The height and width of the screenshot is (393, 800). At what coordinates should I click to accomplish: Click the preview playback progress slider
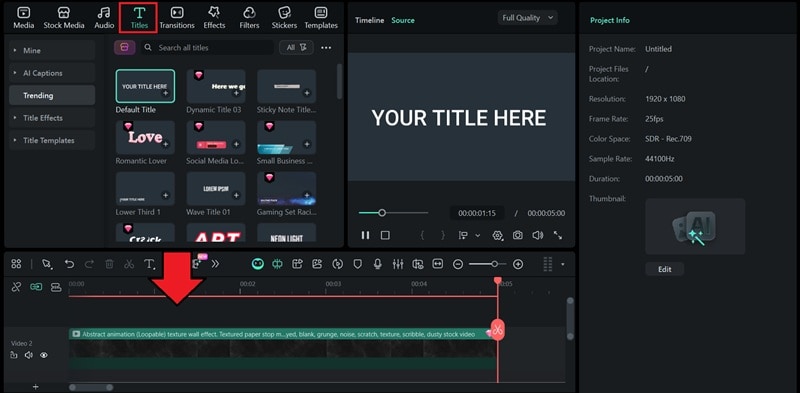393,213
